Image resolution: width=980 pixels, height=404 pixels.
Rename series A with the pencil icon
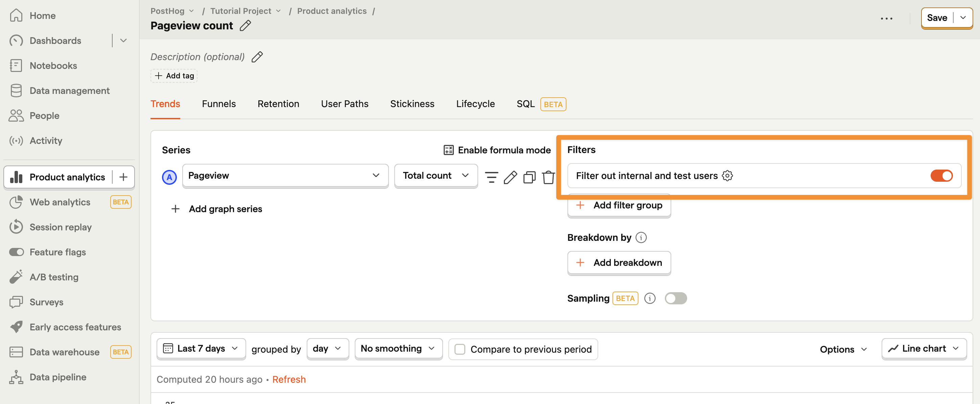tap(510, 177)
